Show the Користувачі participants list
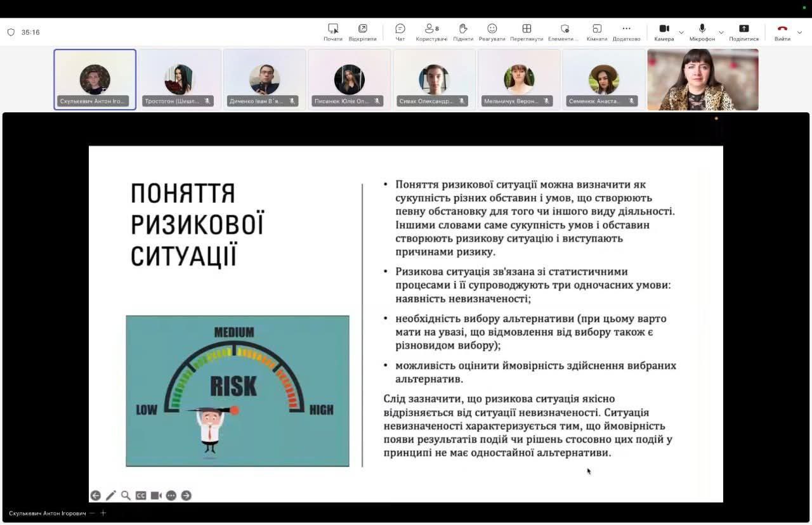This screenshot has width=812, height=525. pos(431,32)
